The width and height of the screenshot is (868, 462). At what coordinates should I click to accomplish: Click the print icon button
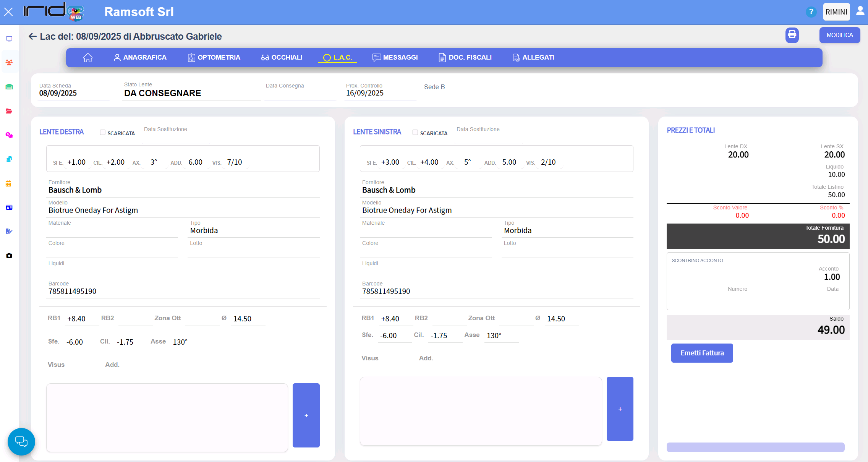792,35
